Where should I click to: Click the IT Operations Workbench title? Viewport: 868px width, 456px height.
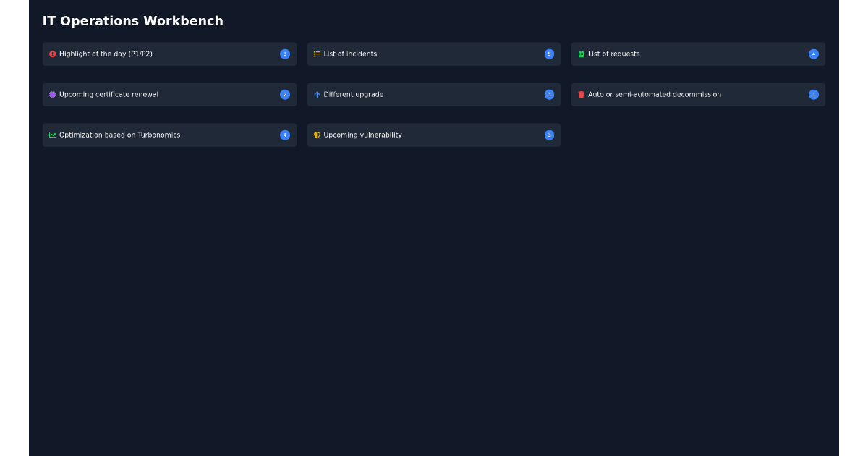[133, 21]
